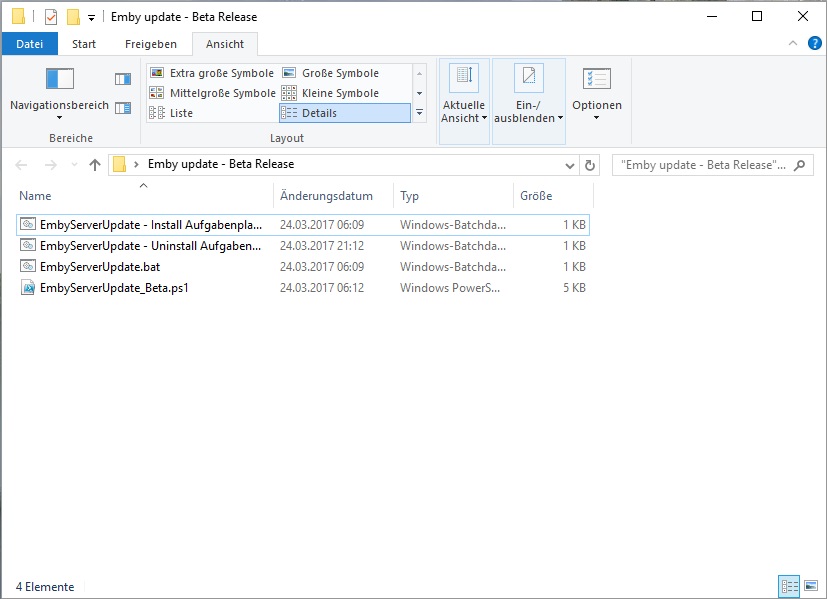Sort by Änderungsdatum column header
The image size is (828, 599).
(333, 195)
